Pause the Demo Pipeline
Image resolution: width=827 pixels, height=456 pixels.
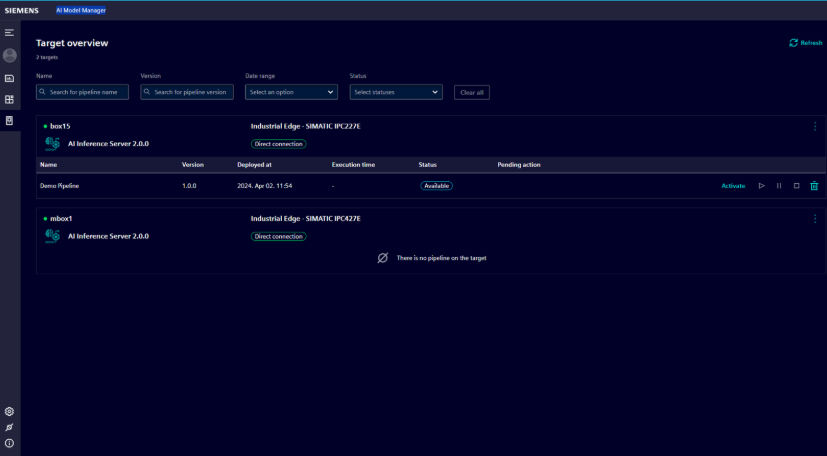click(779, 186)
